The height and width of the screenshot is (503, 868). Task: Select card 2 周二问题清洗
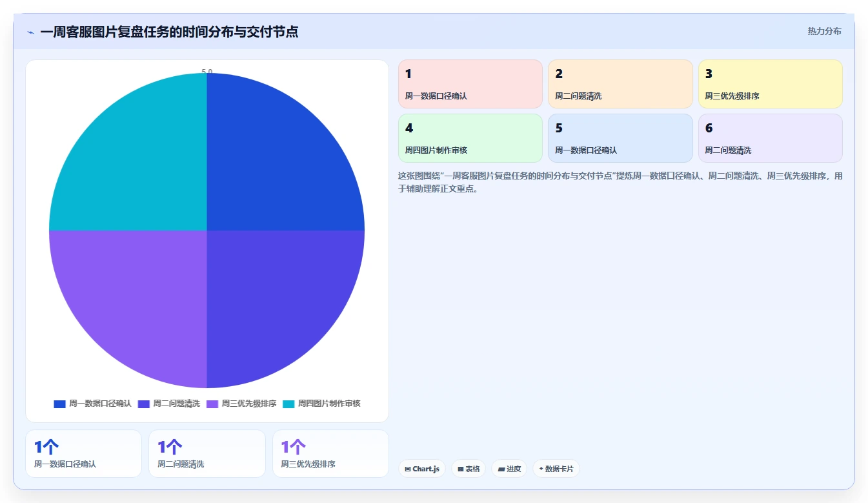pos(620,84)
